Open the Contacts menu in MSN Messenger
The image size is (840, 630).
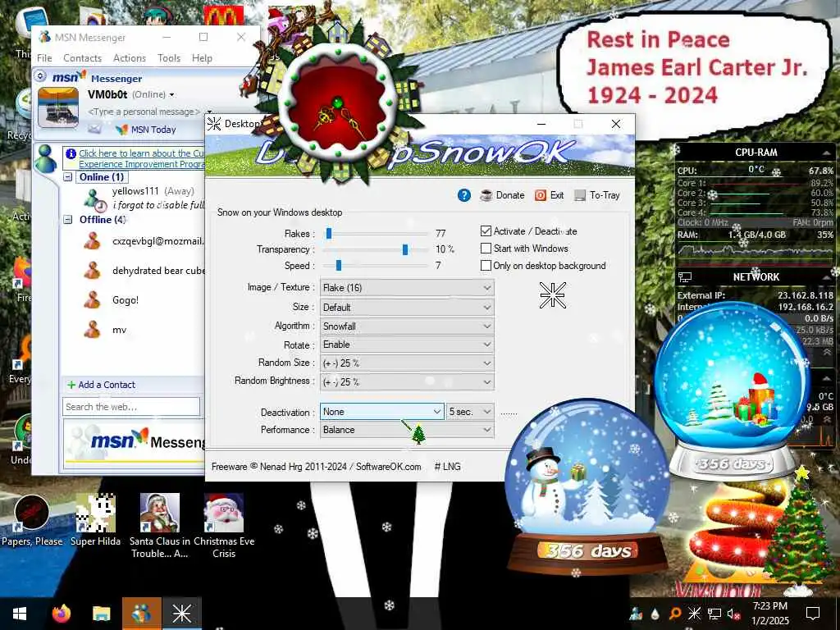point(83,58)
